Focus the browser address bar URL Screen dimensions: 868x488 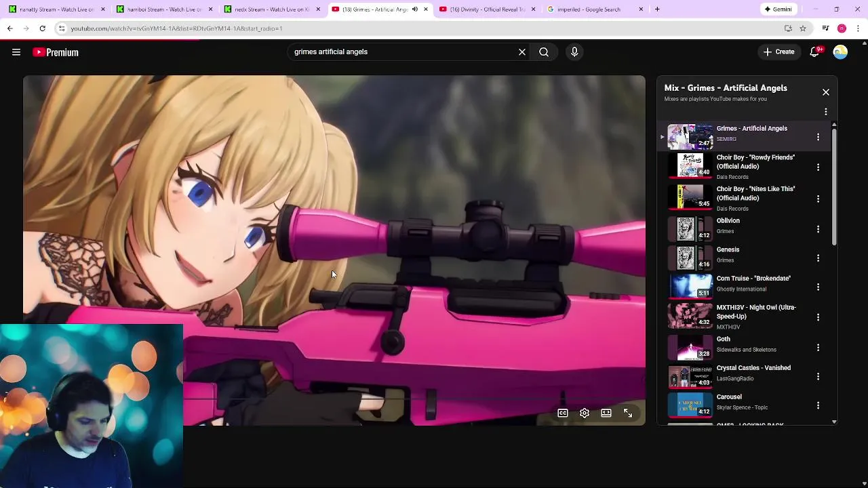tap(176, 28)
